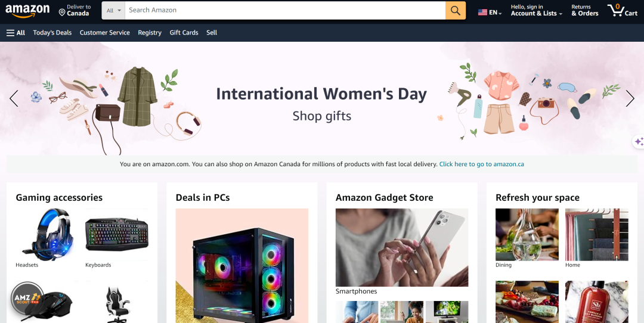Click link to go to amazon.ca
This screenshot has width=644, height=323.
(x=481, y=164)
